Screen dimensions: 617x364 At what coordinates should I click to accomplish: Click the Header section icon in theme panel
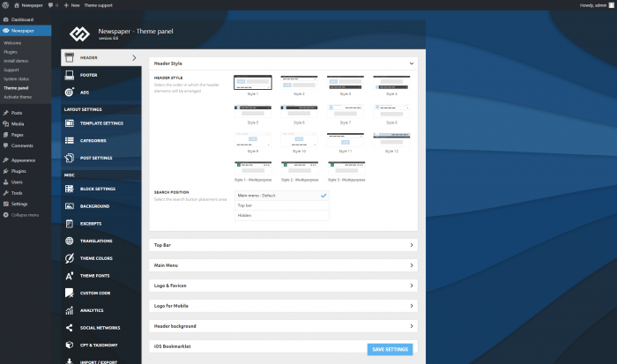pos(70,57)
